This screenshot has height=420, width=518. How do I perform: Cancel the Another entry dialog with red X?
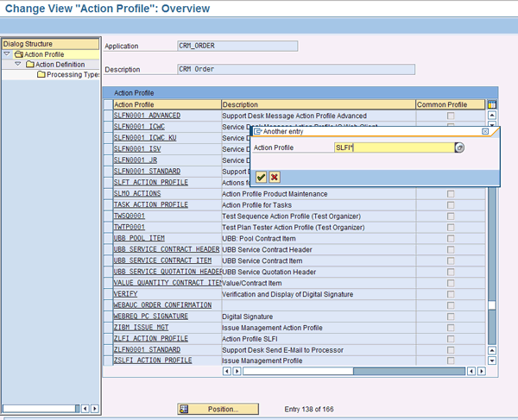coord(275,177)
